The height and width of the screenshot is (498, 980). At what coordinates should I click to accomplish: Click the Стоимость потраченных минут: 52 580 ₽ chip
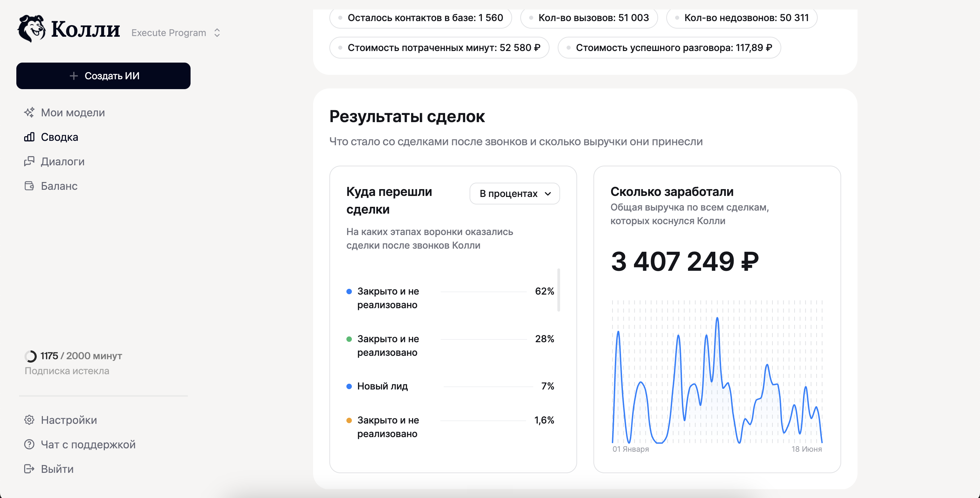click(439, 48)
